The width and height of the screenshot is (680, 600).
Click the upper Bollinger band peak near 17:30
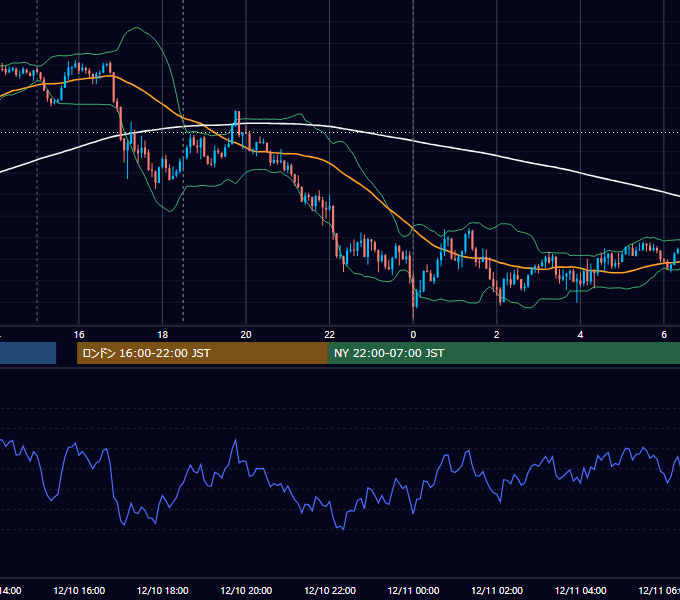click(x=137, y=28)
